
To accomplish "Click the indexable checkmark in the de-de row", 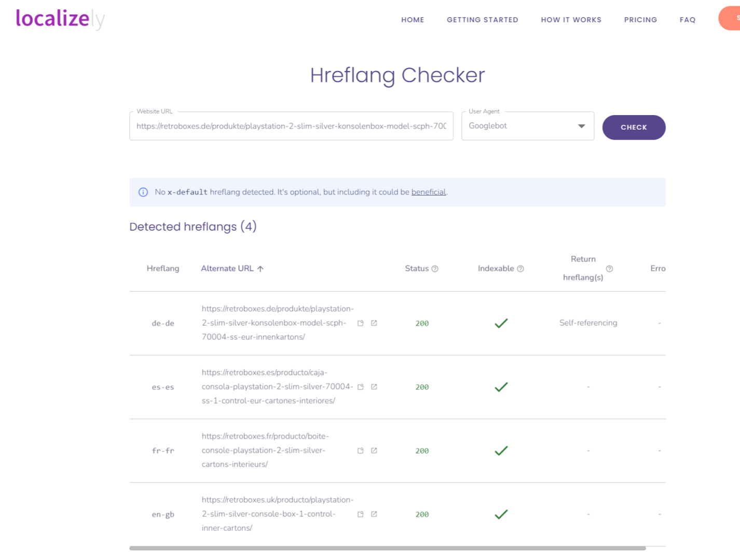I will click(x=501, y=323).
